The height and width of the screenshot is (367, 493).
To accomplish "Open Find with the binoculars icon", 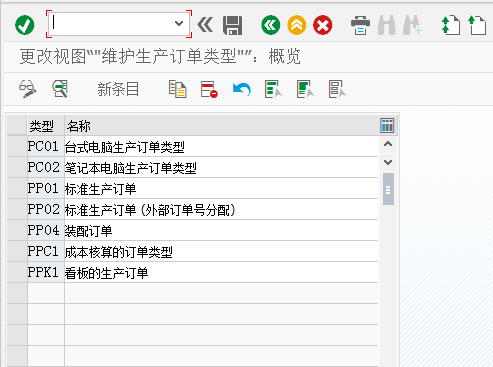I will [x=387, y=25].
